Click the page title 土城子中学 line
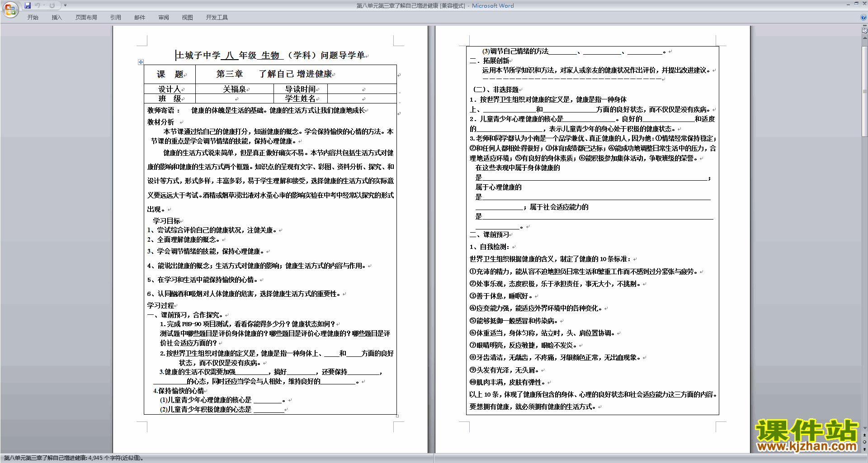The height and width of the screenshot is (463, 868). point(271,55)
